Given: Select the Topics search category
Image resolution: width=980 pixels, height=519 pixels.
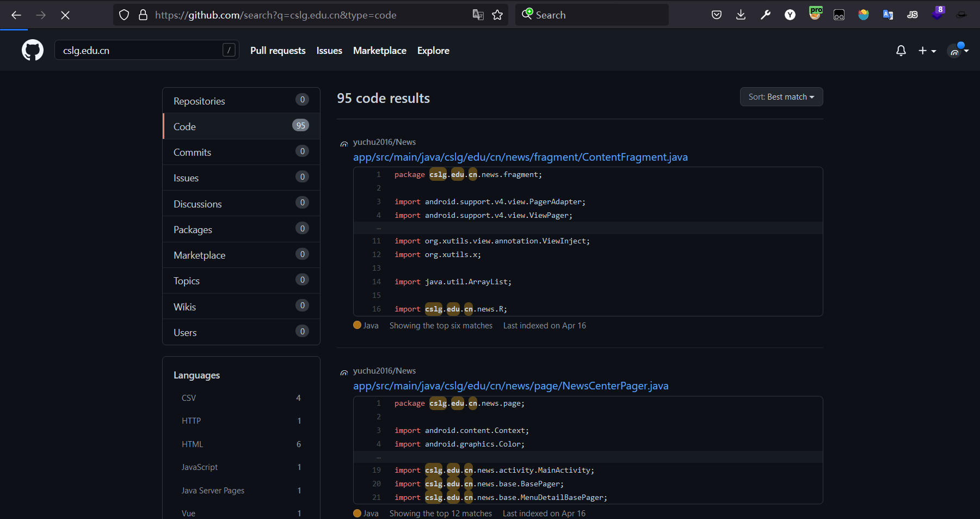Looking at the screenshot, I should (241, 280).
